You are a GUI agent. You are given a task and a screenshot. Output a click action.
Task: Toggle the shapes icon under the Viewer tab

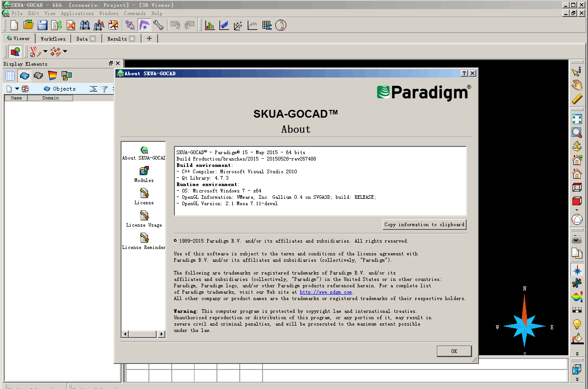pos(16,52)
